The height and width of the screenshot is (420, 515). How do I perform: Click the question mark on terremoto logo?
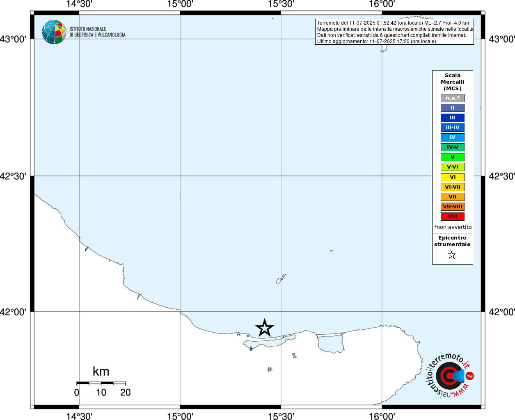(470, 376)
